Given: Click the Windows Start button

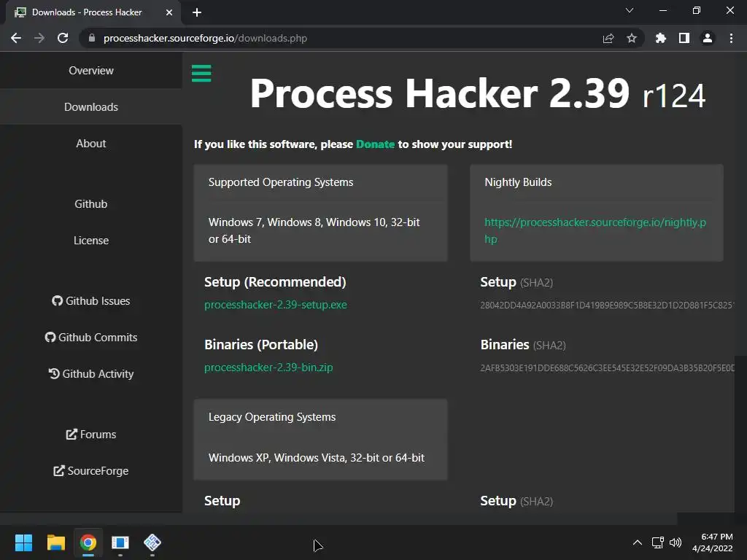Looking at the screenshot, I should [24, 542].
